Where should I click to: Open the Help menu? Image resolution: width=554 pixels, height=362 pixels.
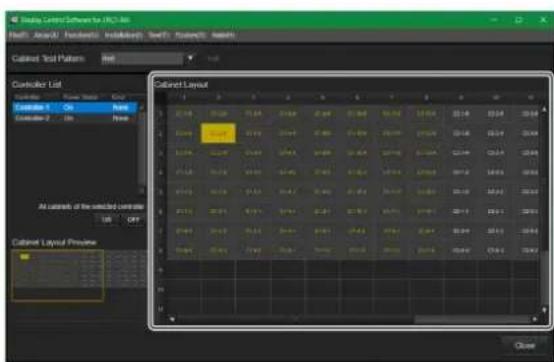pos(223,35)
